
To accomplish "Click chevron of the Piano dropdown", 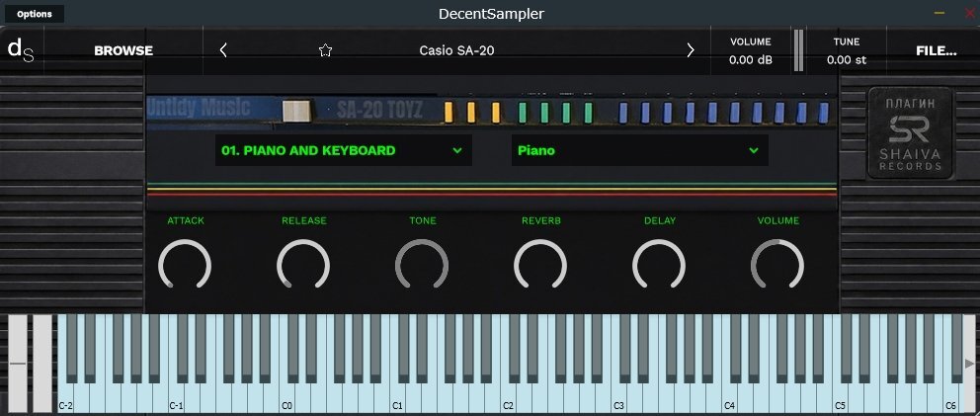I will 754,150.
